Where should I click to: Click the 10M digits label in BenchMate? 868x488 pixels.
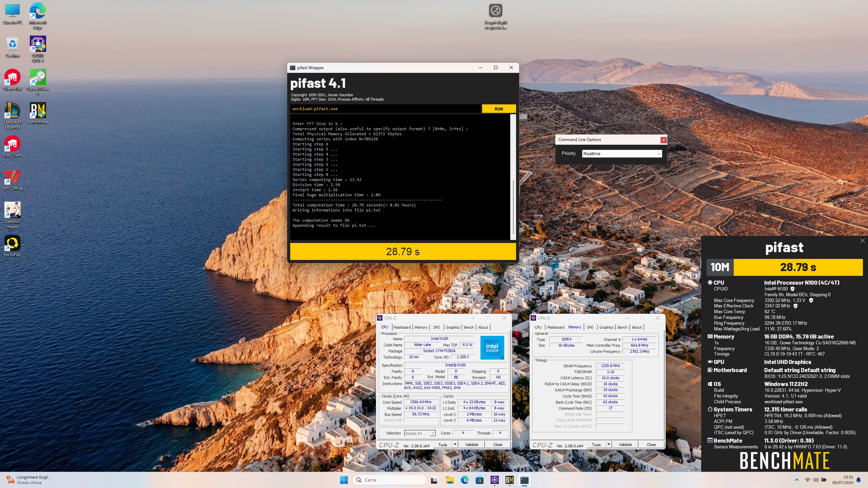[x=720, y=267]
